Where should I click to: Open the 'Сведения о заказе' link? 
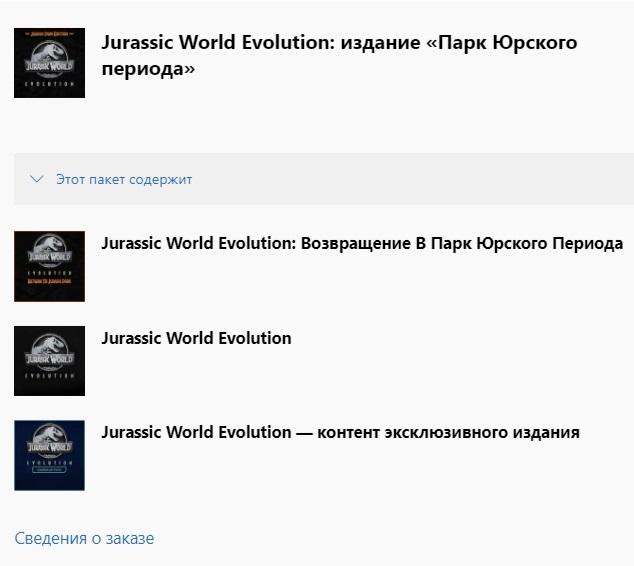coord(84,538)
